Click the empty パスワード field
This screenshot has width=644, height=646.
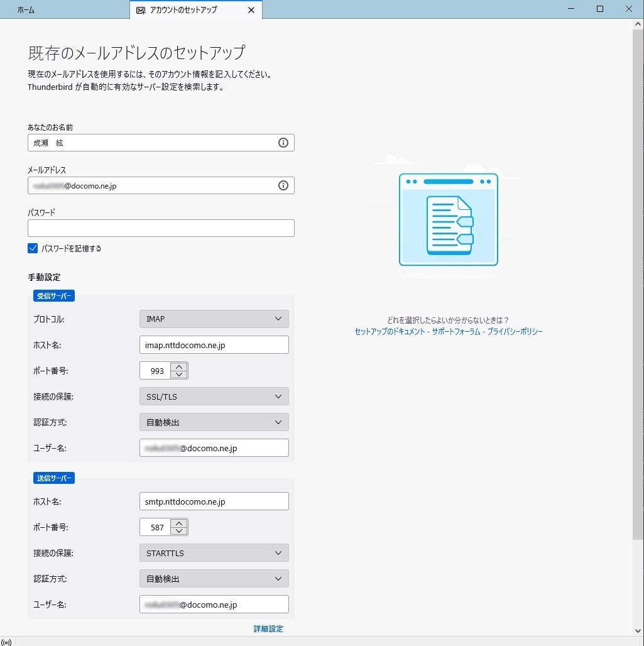coord(161,228)
